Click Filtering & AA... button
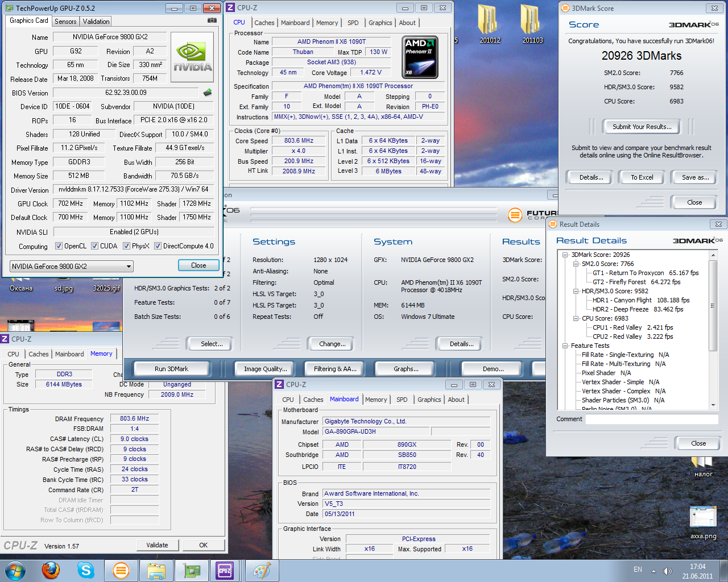This screenshot has width=728, height=582. point(335,369)
